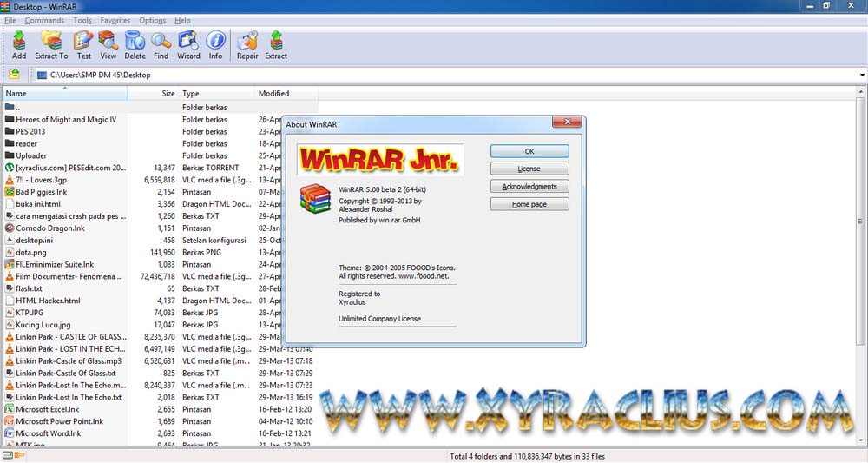Sort by the Type column header
Screen dimensions: 868x463
click(x=216, y=93)
